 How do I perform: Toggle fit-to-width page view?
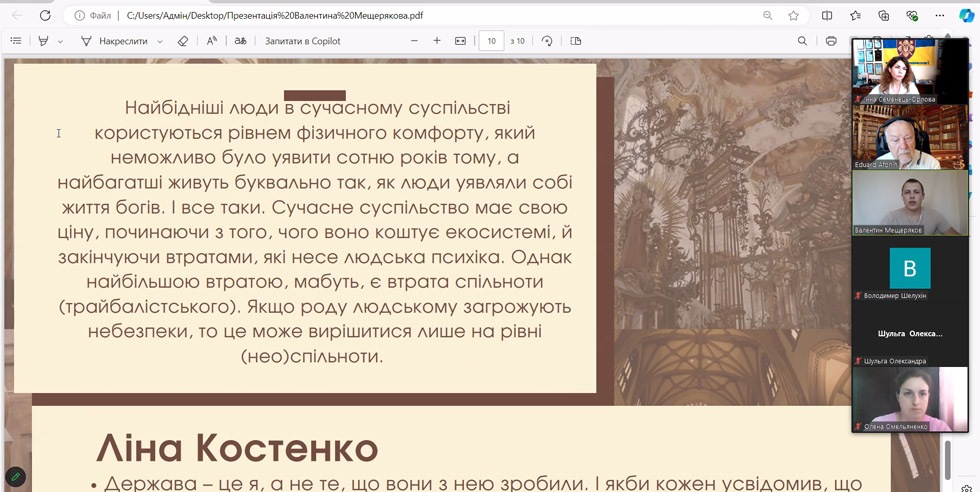click(x=460, y=41)
